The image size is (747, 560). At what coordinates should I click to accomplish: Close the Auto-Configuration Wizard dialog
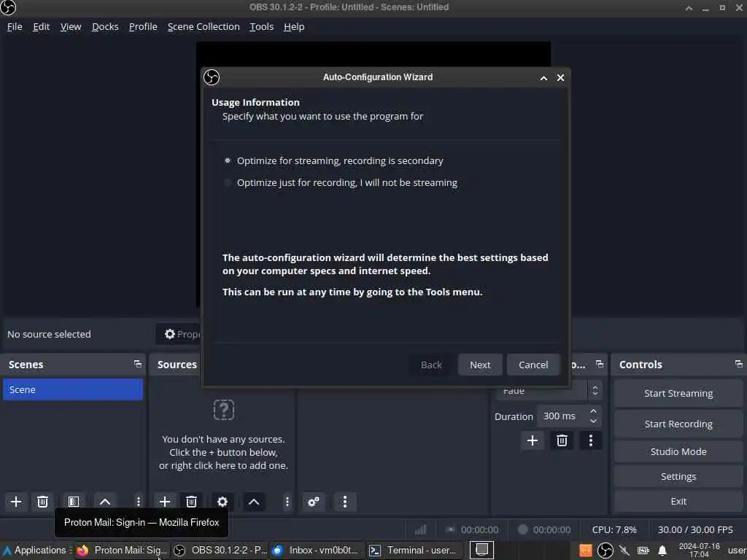pos(561,78)
